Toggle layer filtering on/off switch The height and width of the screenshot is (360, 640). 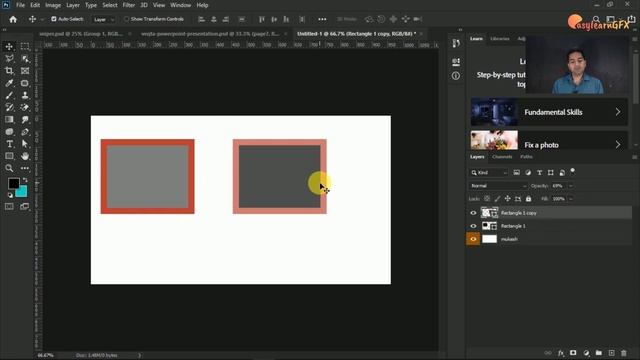pyautogui.click(x=573, y=171)
